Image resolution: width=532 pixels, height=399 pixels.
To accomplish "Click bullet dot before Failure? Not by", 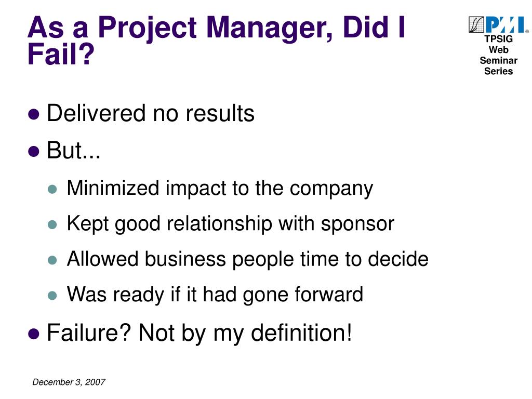I will tap(34, 334).
